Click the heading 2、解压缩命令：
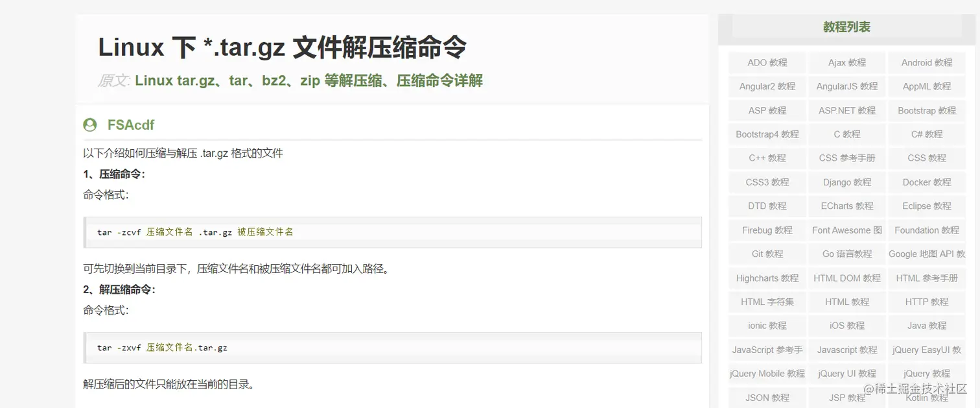 pos(119,289)
